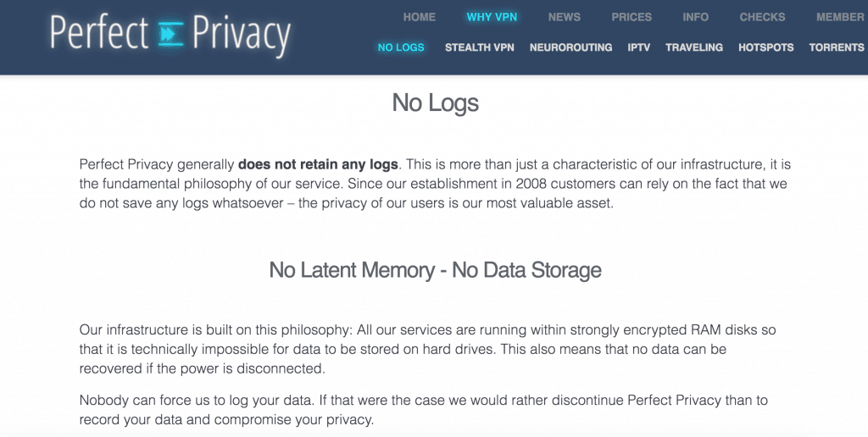The image size is (868, 437).
Task: Select the WHY VPN navigation item
Action: (492, 17)
